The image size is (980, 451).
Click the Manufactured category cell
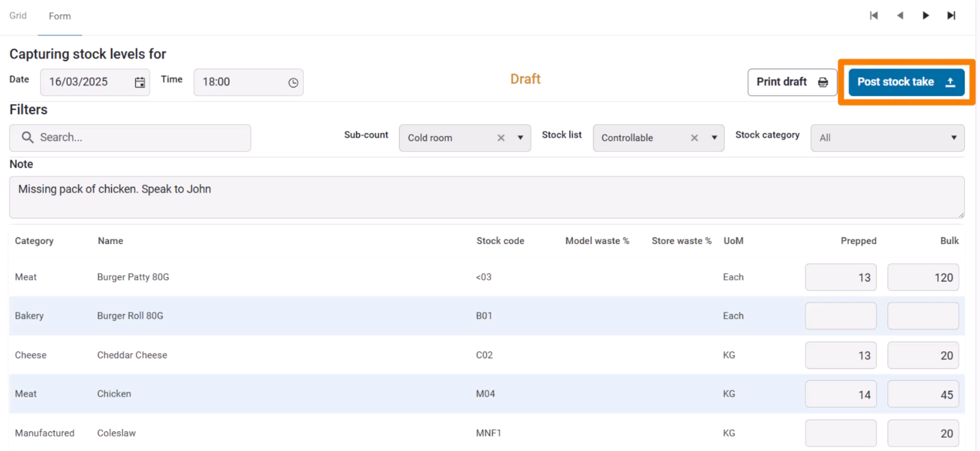(45, 433)
